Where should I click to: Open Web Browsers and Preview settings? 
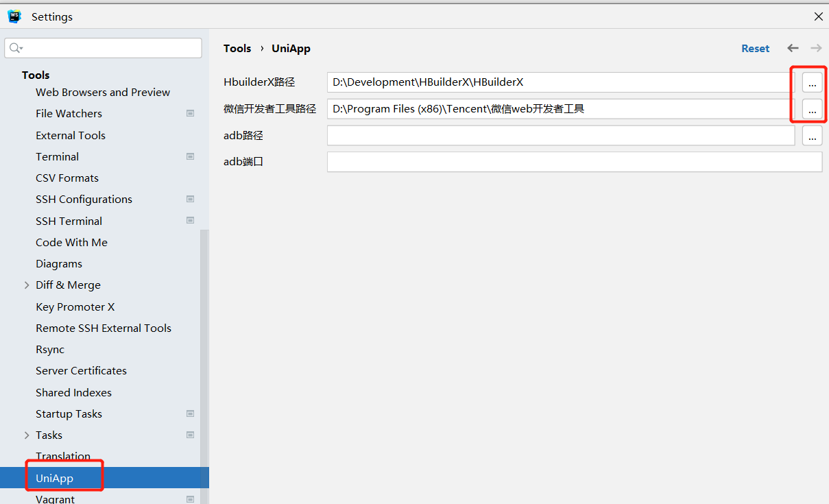point(103,92)
